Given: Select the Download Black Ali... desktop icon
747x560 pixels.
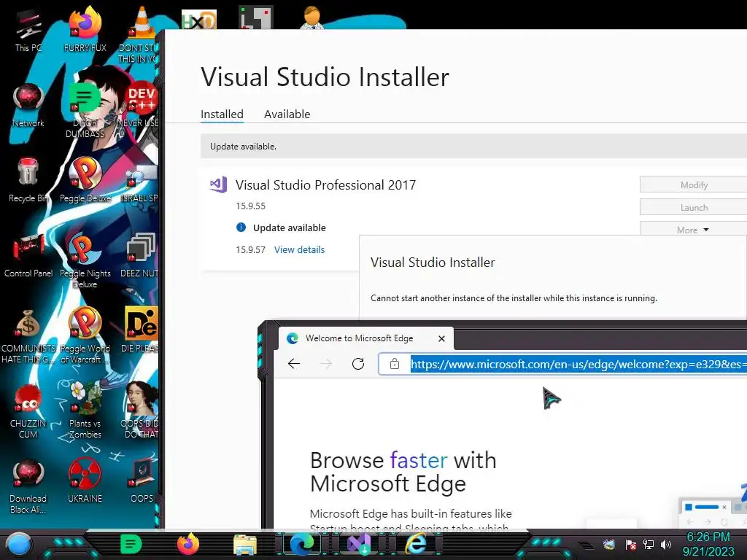Looking at the screenshot, I should click(x=28, y=486).
